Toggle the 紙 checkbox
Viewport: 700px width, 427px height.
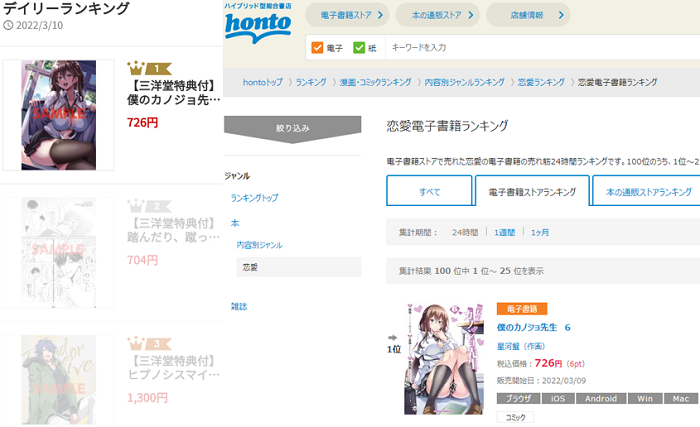[x=359, y=47]
